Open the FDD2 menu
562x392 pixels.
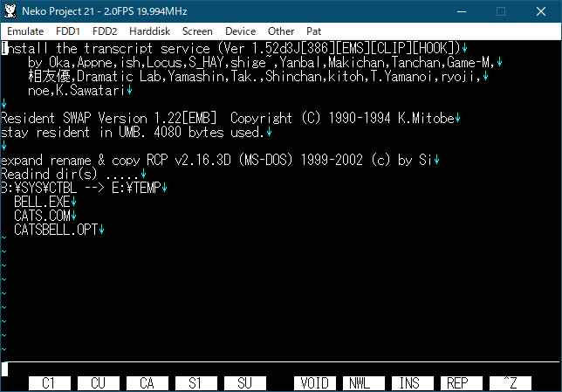tap(105, 31)
